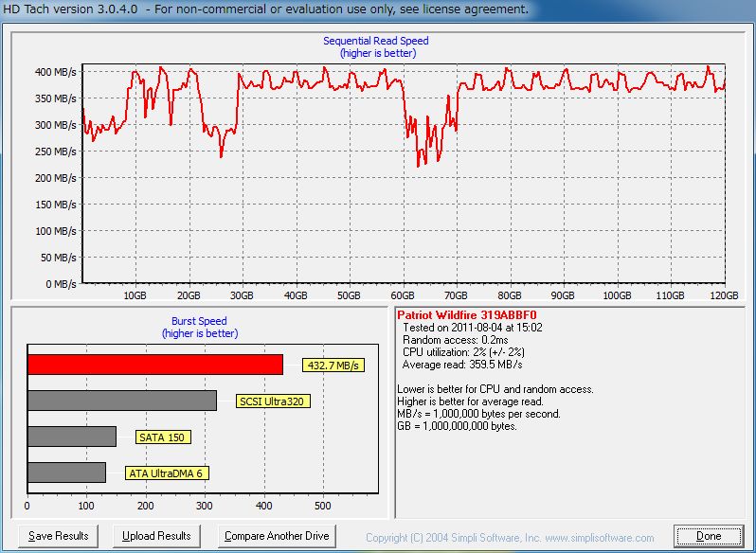Click the HD Tach version title bar
The height and width of the screenshot is (553, 756).
(378, 9)
